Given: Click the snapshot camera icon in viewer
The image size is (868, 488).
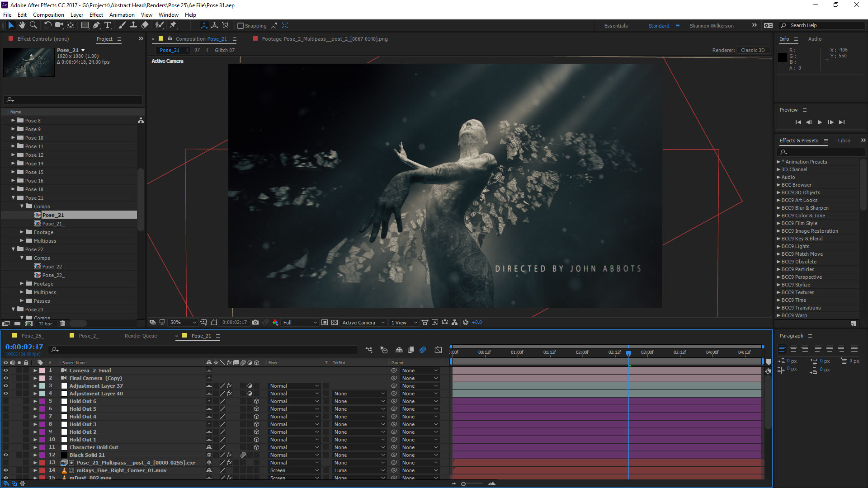Looking at the screenshot, I should pos(255,322).
